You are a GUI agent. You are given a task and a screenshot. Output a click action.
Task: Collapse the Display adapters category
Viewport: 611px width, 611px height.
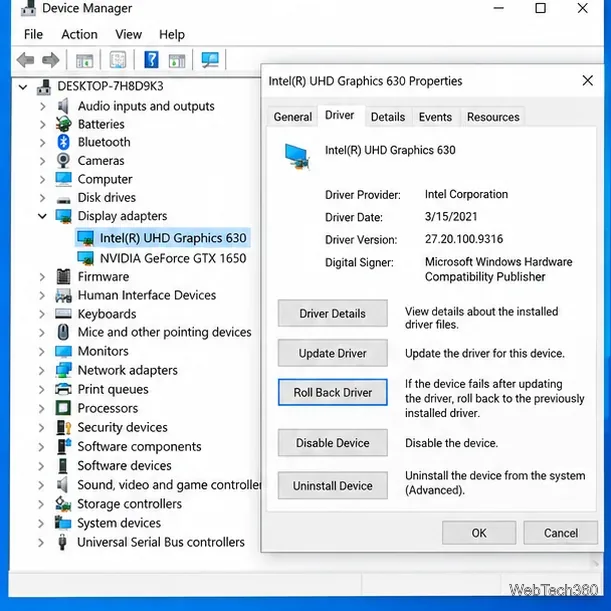click(x=42, y=215)
